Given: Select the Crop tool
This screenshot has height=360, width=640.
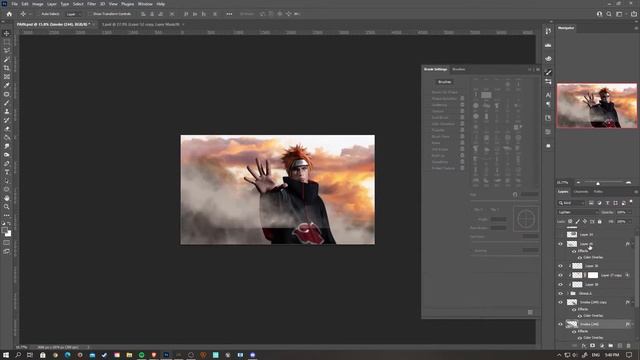Looking at the screenshot, I should [7, 68].
